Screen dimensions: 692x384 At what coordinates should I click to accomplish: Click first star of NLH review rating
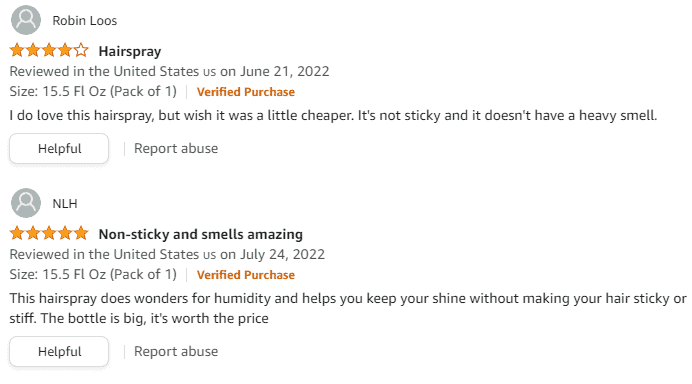[x=17, y=233]
